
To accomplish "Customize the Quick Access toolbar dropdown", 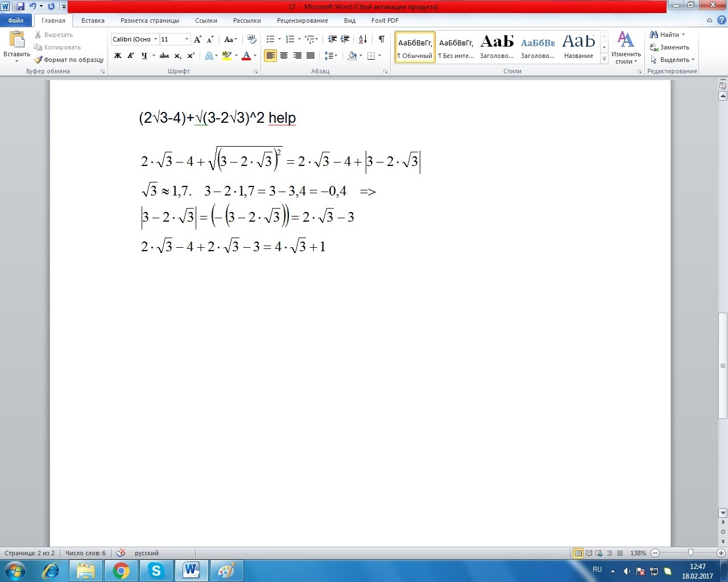I will [x=63, y=7].
